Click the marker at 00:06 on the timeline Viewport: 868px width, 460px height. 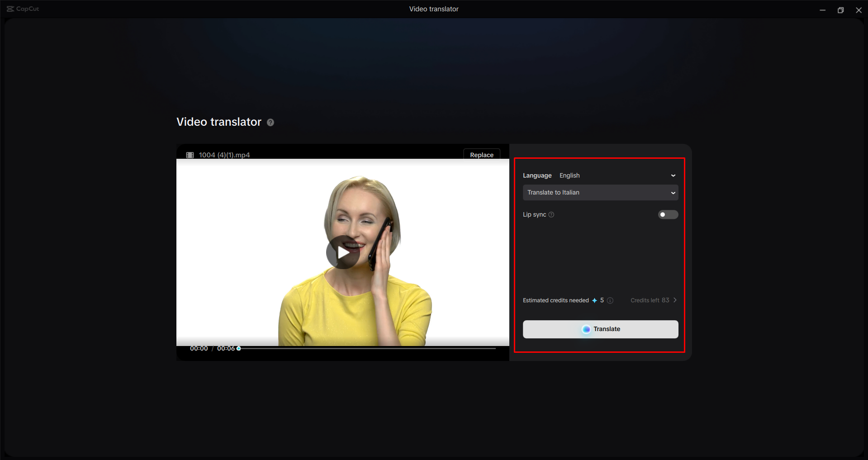[238, 348]
